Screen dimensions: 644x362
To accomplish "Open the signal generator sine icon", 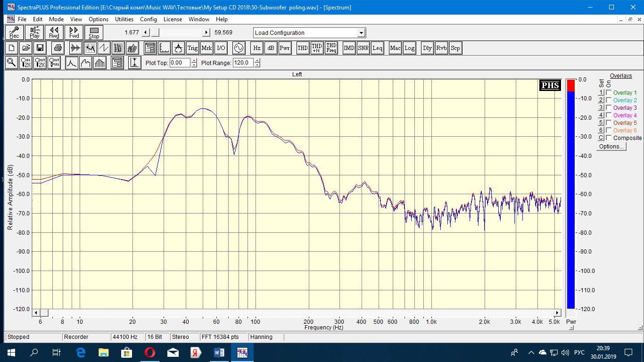I will coord(239,48).
